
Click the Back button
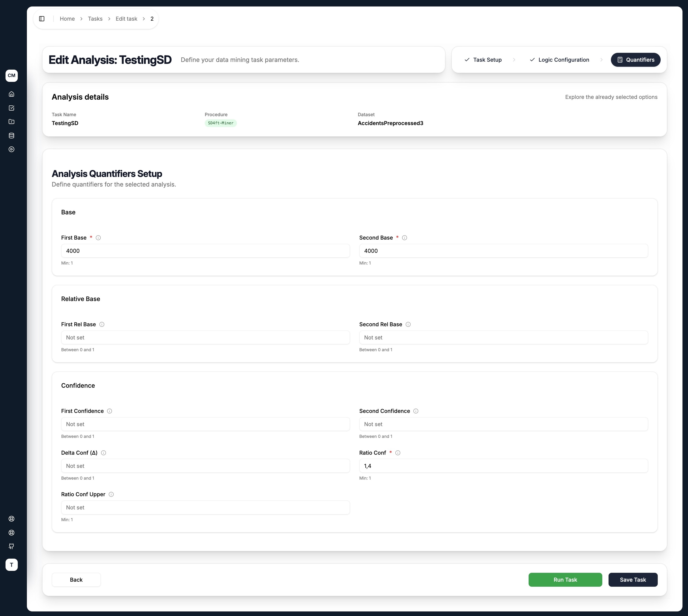coord(76,580)
